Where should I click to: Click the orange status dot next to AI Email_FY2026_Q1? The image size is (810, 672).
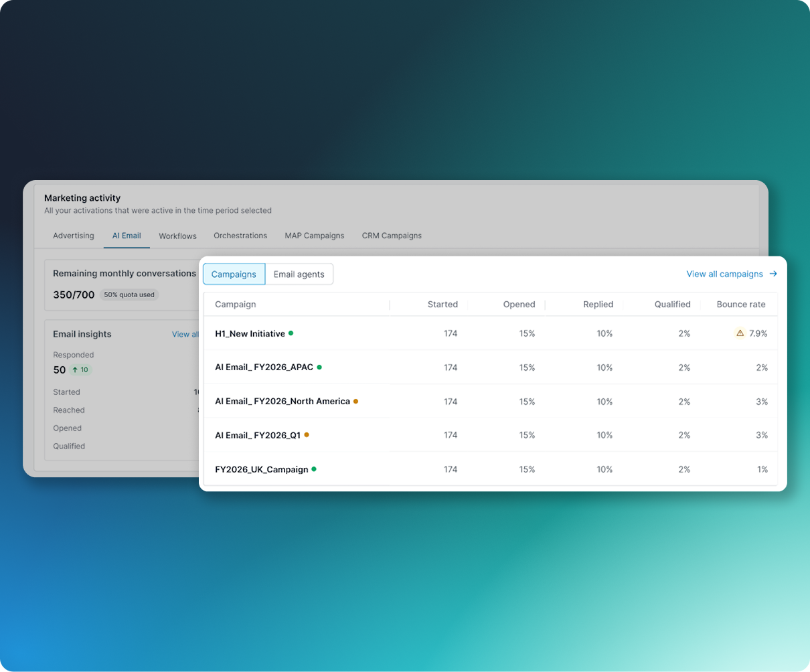coord(307,434)
